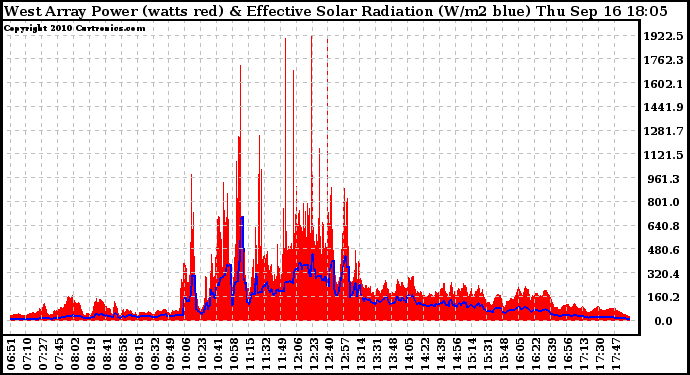This screenshot has width=690, height=375.
Task: Click the 09:49 time label
Action: coord(170,354)
